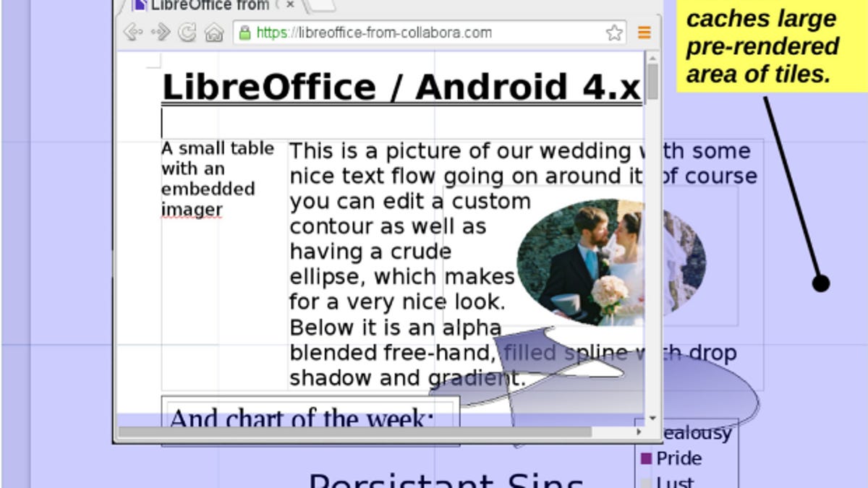Screen dimensions: 868x488
Task: Click the "for a very nice look." line
Action: point(397,301)
